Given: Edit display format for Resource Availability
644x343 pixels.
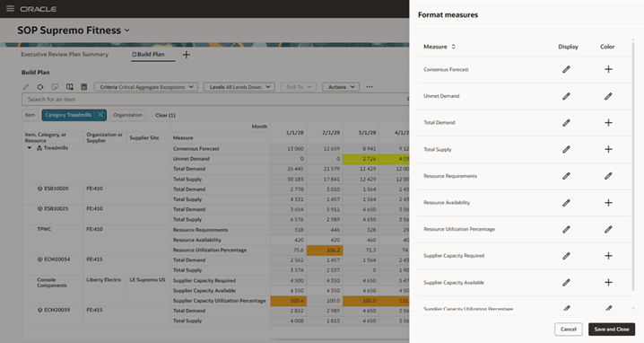Looking at the screenshot, I should [566, 203].
